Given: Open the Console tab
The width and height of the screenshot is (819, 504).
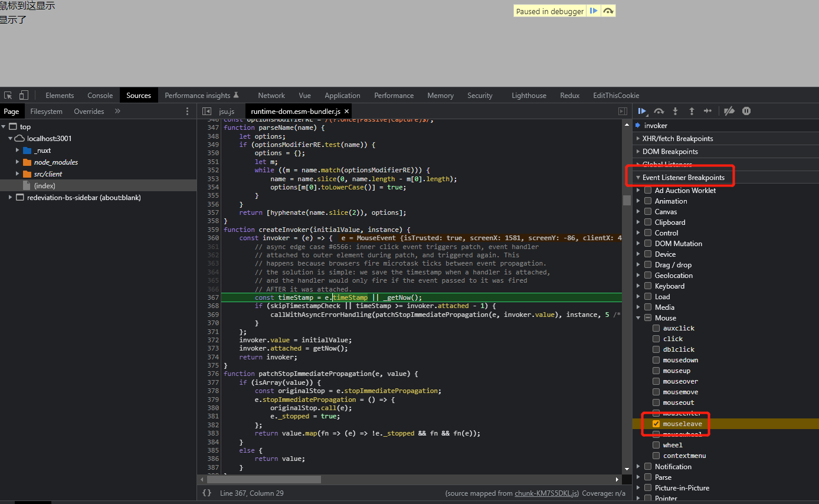Looking at the screenshot, I should click(x=100, y=95).
